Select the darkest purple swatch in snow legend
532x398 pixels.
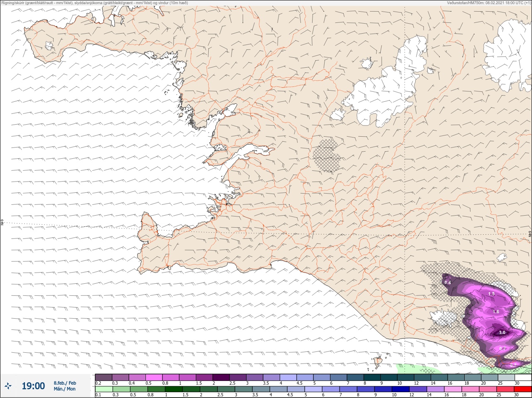tap(221, 377)
